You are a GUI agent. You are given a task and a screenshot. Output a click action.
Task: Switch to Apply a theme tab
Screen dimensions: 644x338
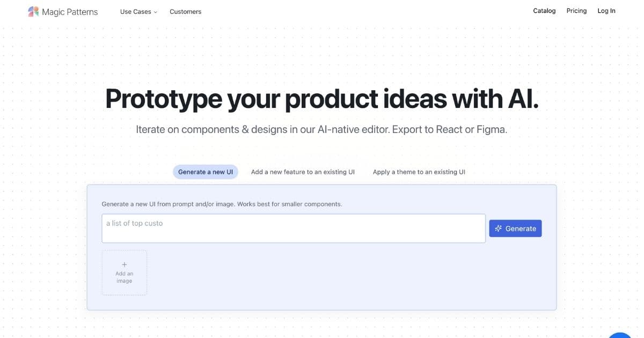[419, 172]
